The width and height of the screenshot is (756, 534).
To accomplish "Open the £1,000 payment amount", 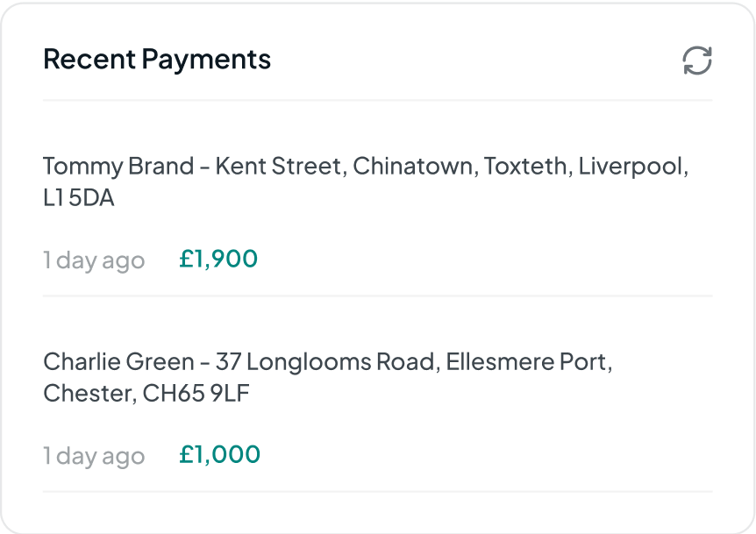I will coord(219,455).
